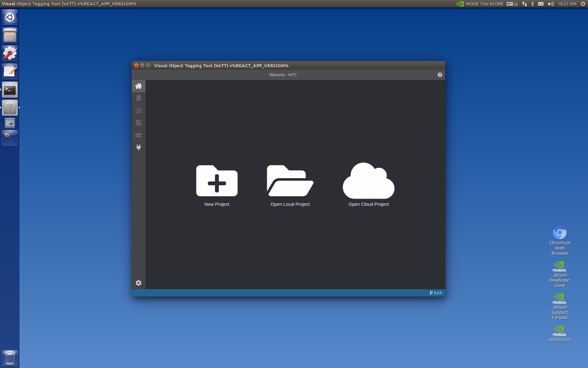
Task: Open NVIDIA power mode 15W 6CORE menu
Action: point(480,4)
